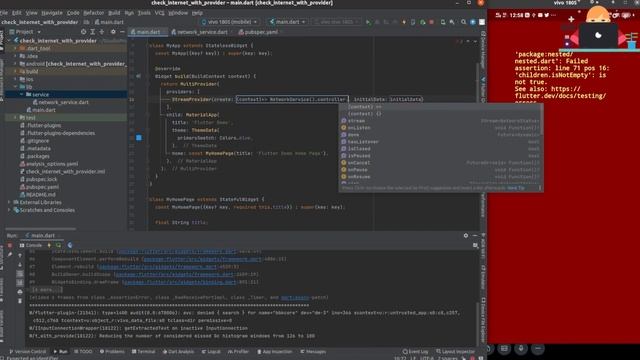Click the up-arrow icon in the console sidebar
The height and width of the screenshot is (360, 640).
tap(20, 256)
